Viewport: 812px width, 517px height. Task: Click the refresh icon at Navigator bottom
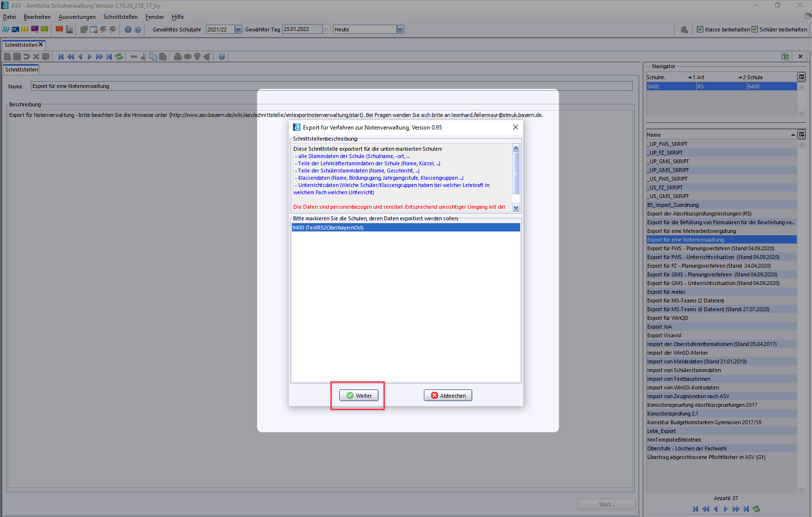[x=756, y=509]
